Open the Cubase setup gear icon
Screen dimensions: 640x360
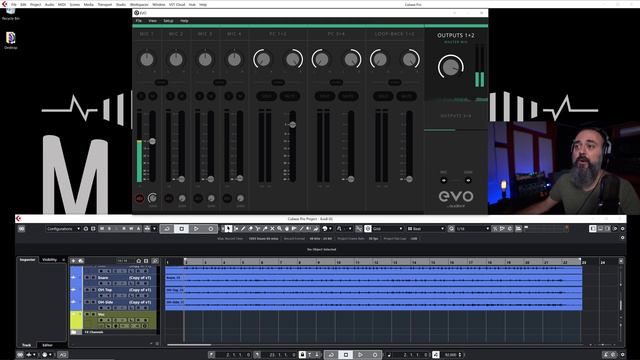[622, 229]
